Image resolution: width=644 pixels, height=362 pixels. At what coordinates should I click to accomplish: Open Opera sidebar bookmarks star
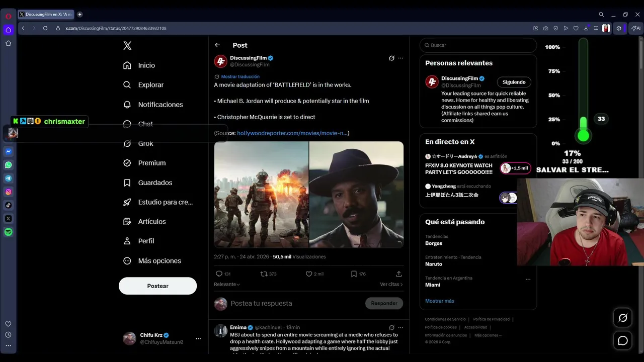click(9, 43)
